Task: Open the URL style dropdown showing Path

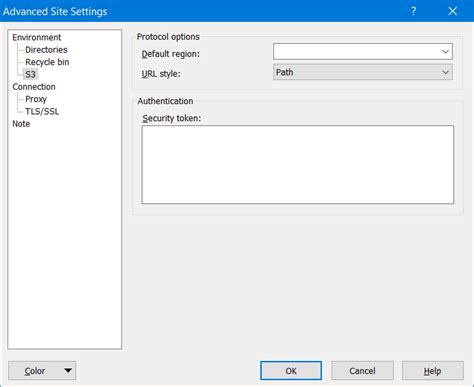Action: click(363, 72)
